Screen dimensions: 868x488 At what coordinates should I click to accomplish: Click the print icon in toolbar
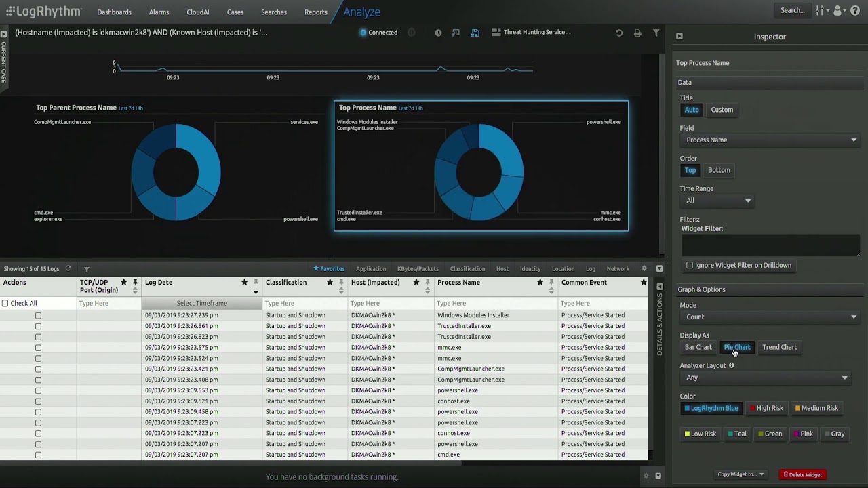pyautogui.click(x=637, y=33)
